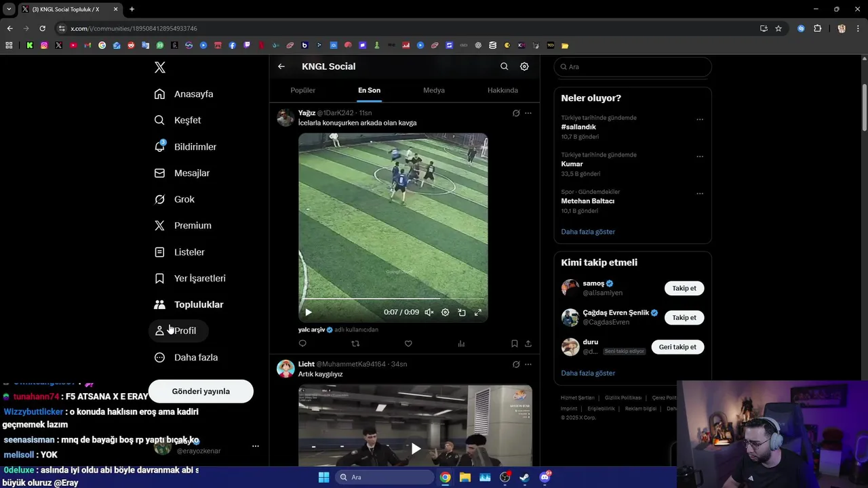Viewport: 868px width, 488px height.
Task: Bookmark Yağız's post
Action: (x=515, y=344)
